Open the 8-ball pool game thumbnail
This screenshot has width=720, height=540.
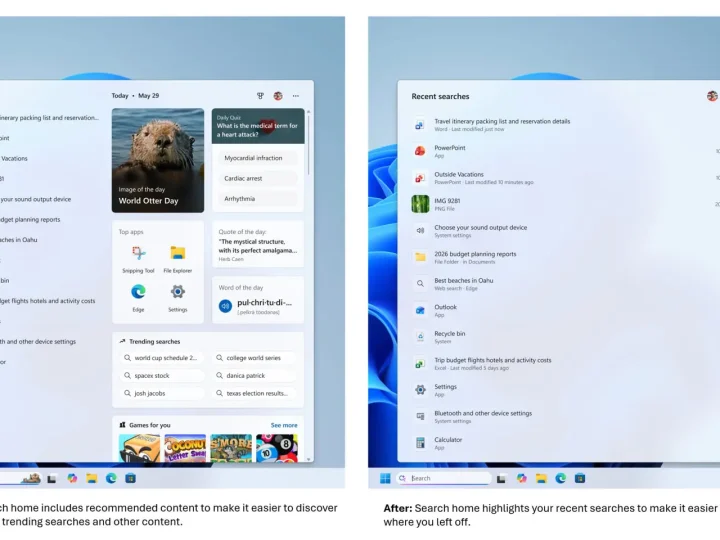pos(277,448)
